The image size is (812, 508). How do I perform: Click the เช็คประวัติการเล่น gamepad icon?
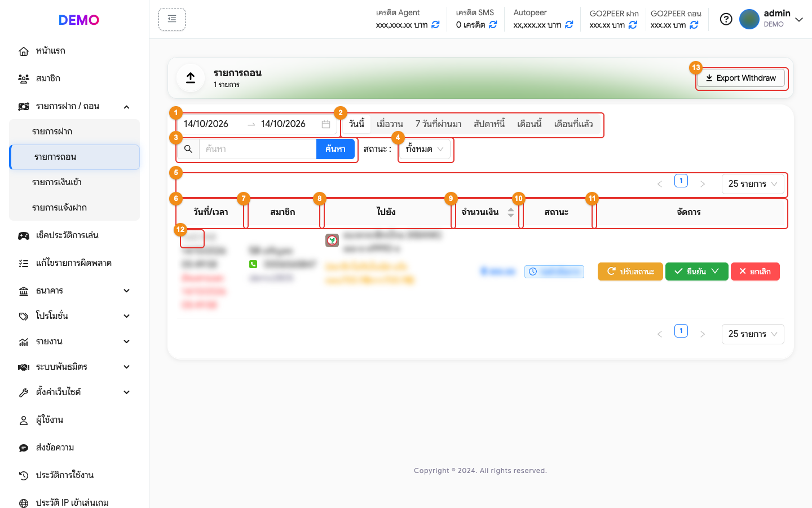[x=24, y=236]
